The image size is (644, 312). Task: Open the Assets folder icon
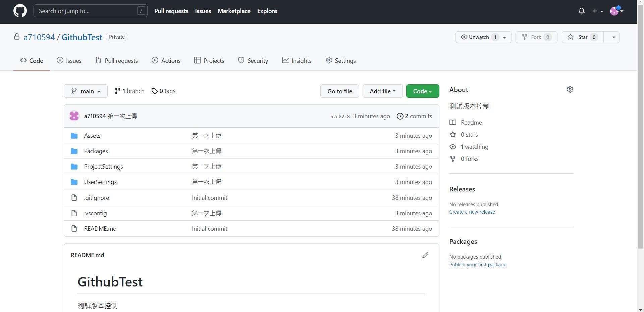click(x=74, y=136)
